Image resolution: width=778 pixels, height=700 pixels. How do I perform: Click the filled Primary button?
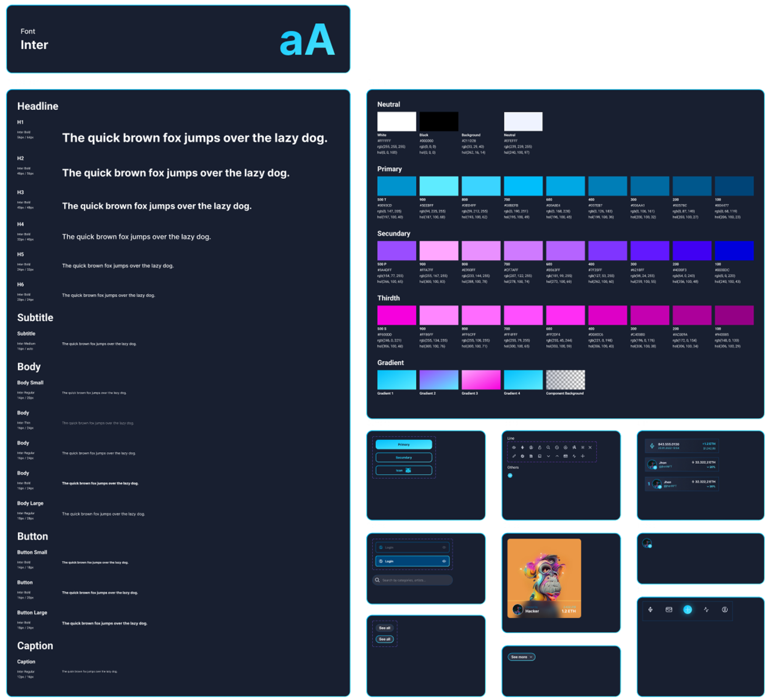[404, 445]
